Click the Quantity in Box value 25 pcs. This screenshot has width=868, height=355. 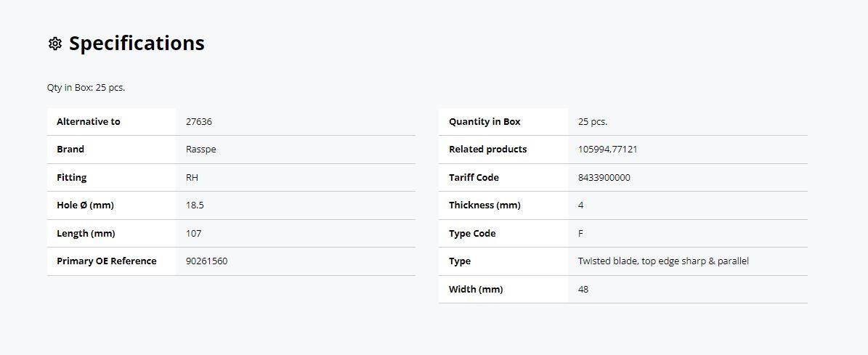point(592,122)
